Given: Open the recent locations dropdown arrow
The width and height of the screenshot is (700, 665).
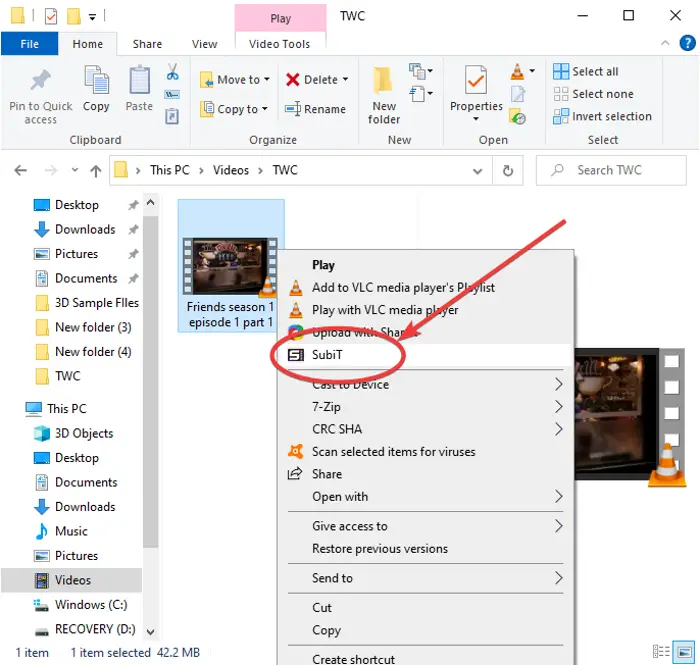Looking at the screenshot, I should [75, 170].
